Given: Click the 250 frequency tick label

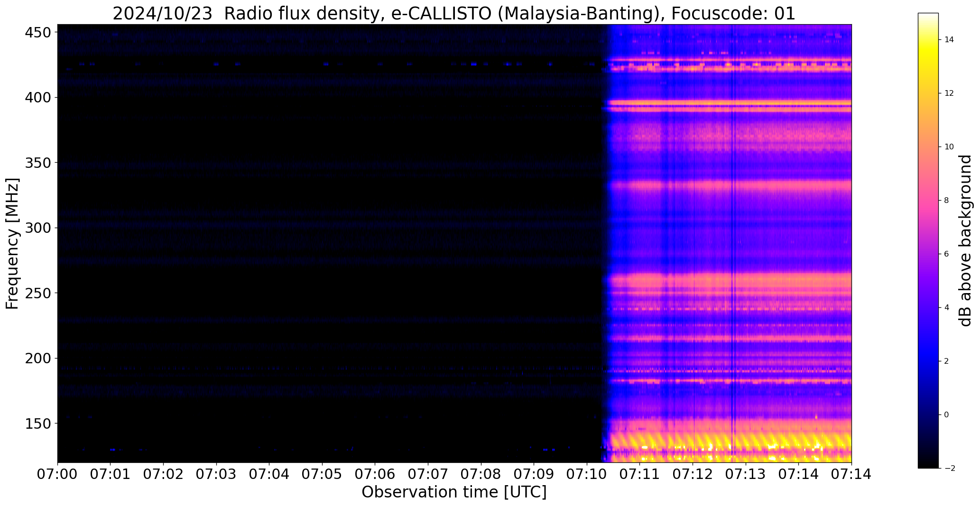Looking at the screenshot, I should click(37, 293).
